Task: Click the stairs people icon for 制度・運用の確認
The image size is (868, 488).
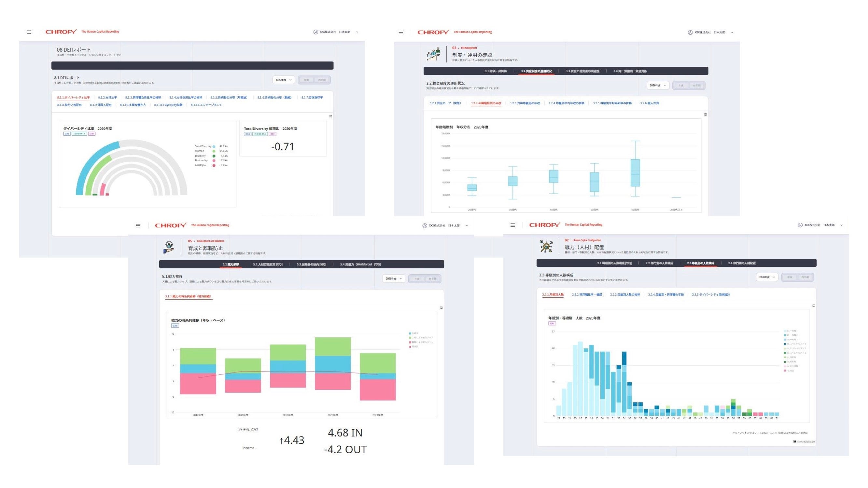Action: (x=433, y=54)
